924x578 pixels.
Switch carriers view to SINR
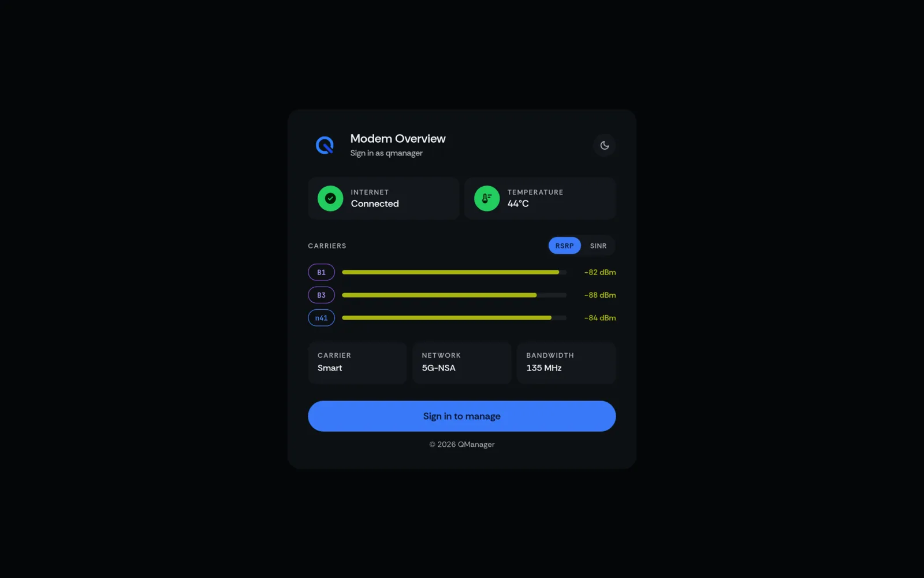(x=598, y=246)
